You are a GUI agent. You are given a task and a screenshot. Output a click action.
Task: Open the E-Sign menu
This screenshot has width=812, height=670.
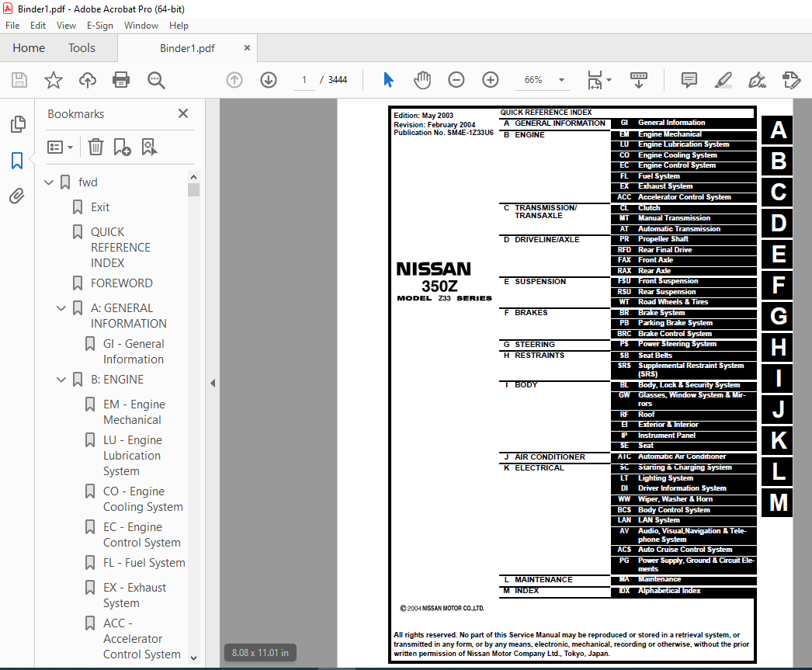coord(100,26)
